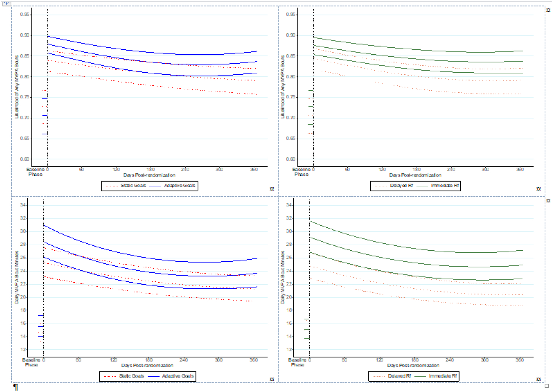Click 'Days Post-randomization' above the bottom Delayed/Immediate Rf legend
Image resolution: width=553 pixels, height=392 pixels.
(x=413, y=366)
